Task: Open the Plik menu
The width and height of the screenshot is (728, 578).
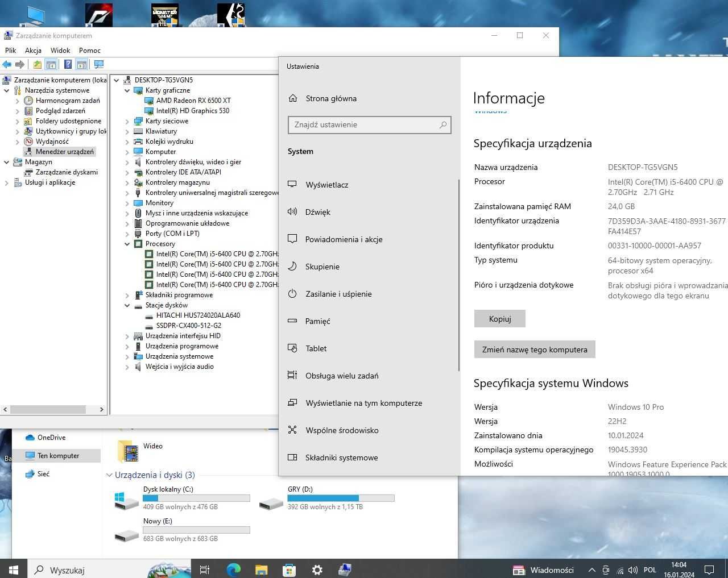Action: tap(11, 50)
